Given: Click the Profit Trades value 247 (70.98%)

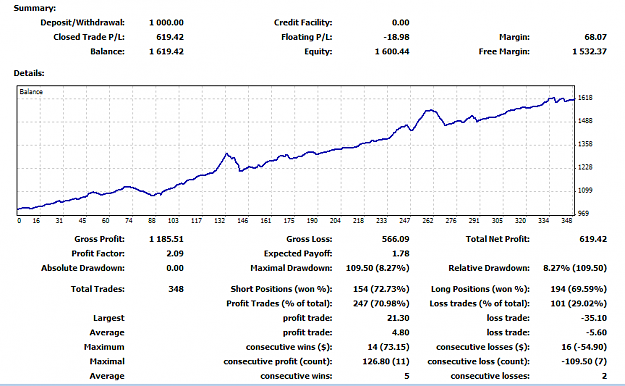Looking at the screenshot, I should click(x=381, y=303).
